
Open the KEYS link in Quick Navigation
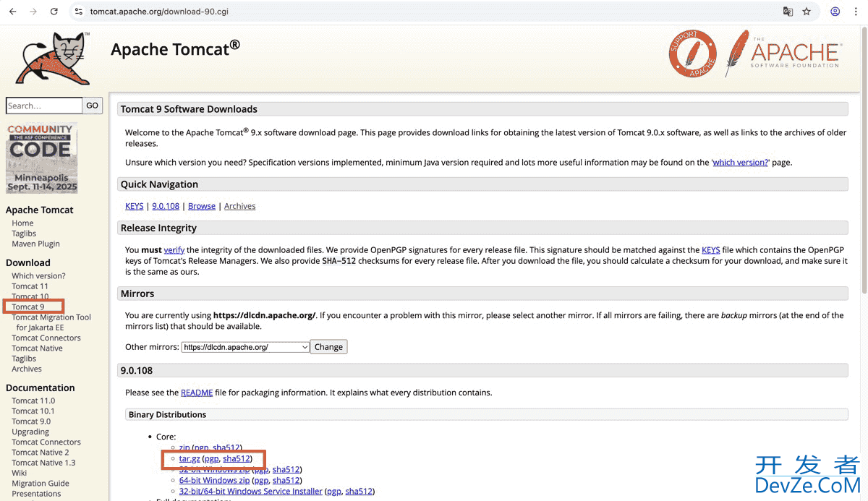point(135,206)
